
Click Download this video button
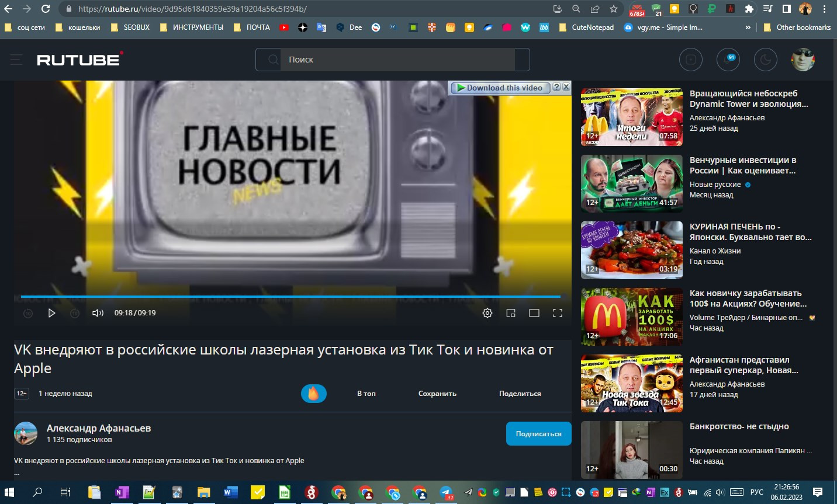pos(500,88)
